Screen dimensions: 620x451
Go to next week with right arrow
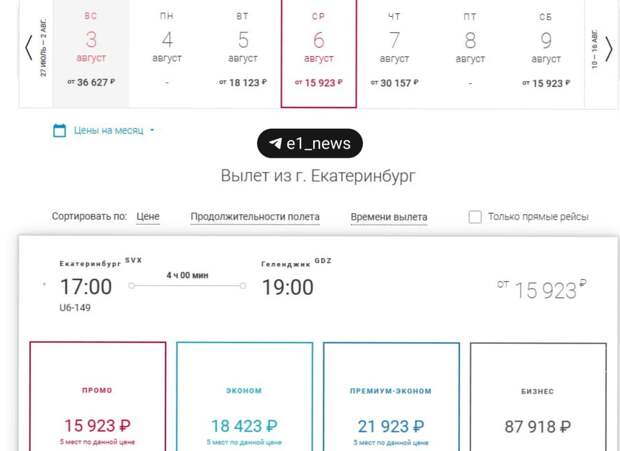click(609, 49)
